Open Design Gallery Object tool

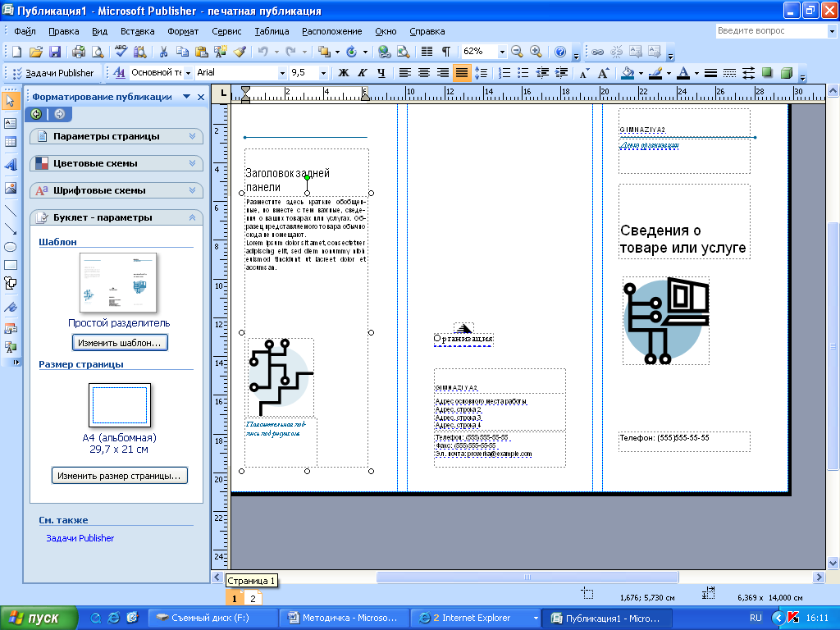[10, 328]
